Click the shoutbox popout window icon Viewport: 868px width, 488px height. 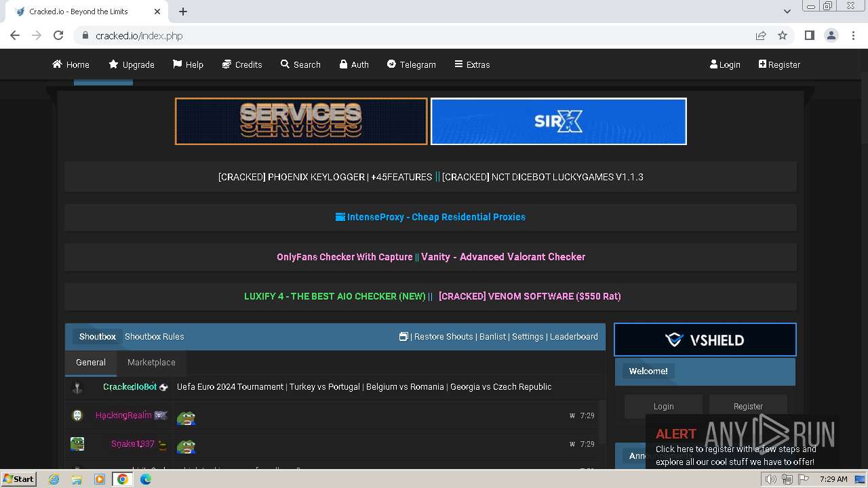pyautogui.click(x=403, y=336)
